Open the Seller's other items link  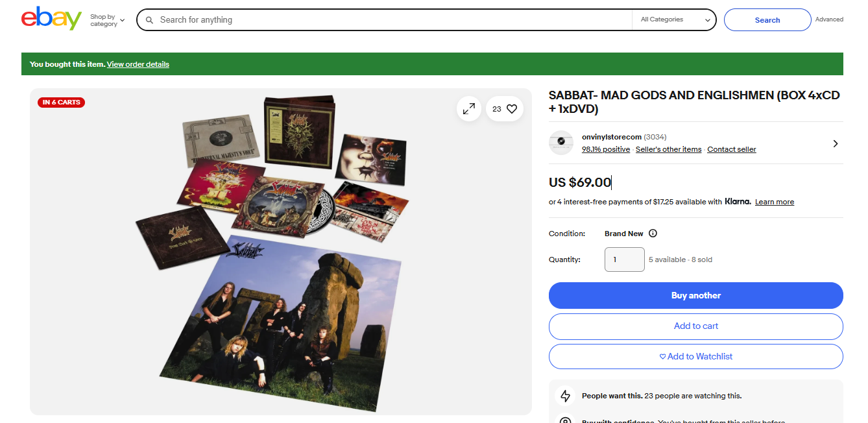pos(668,149)
